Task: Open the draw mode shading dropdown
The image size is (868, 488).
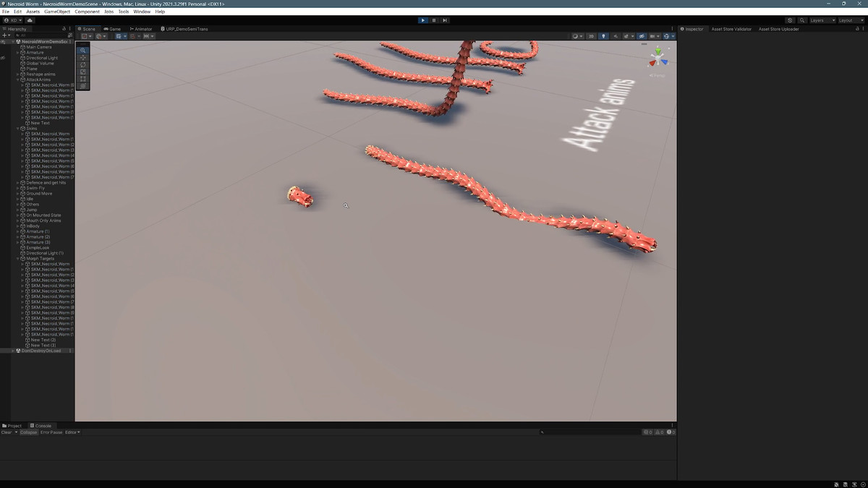Action: pyautogui.click(x=576, y=36)
